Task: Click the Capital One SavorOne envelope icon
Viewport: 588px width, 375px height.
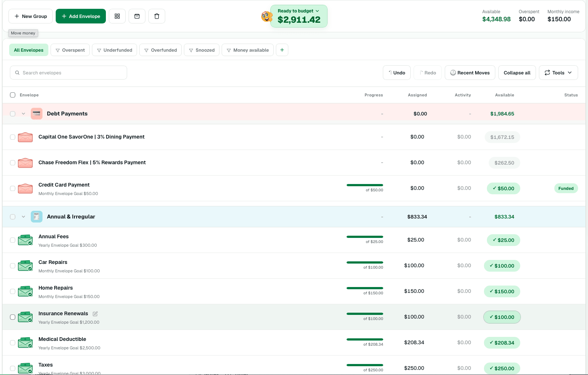Action: [x=25, y=137]
